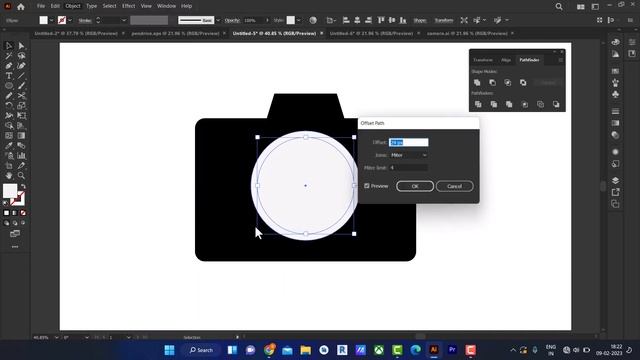Set paint mode to None
Image resolution: width=640 pixels, height=360 pixels.
click(23, 213)
